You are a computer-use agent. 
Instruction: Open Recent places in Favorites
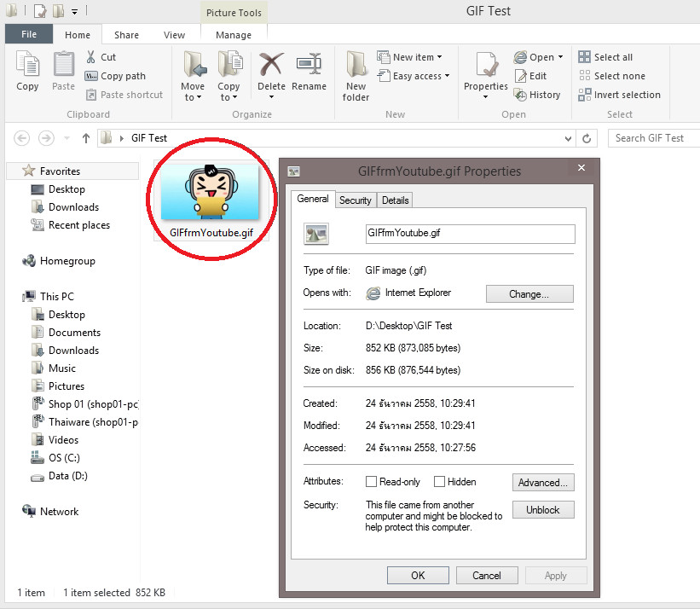point(70,225)
